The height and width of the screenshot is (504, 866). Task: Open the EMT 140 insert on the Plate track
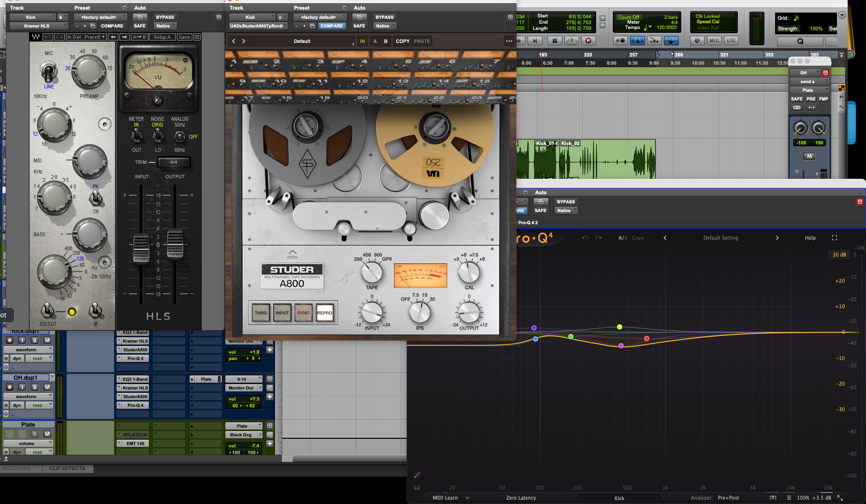(135, 443)
